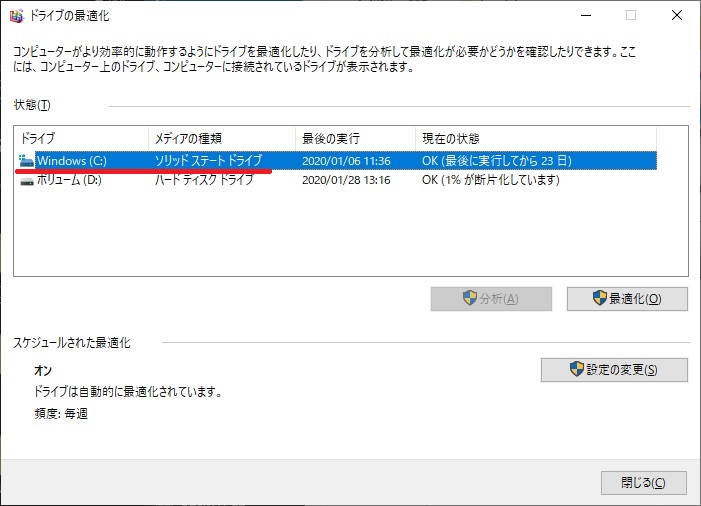Click ドライブは自動的に最適化されています text
This screenshot has height=506, width=701.
point(128,392)
